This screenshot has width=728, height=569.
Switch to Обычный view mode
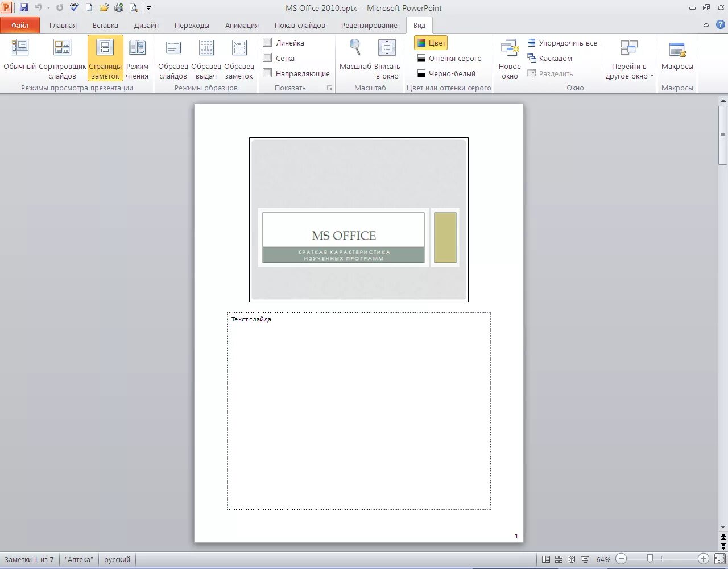(x=19, y=57)
